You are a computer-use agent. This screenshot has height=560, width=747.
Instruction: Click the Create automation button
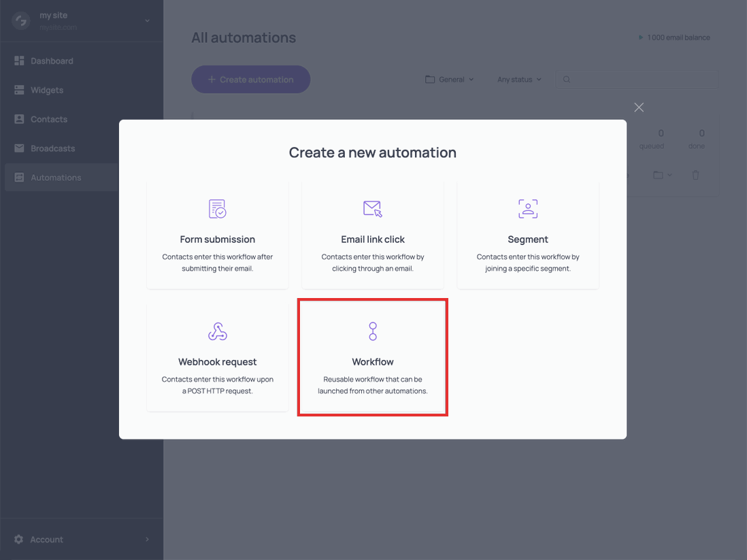pos(250,79)
